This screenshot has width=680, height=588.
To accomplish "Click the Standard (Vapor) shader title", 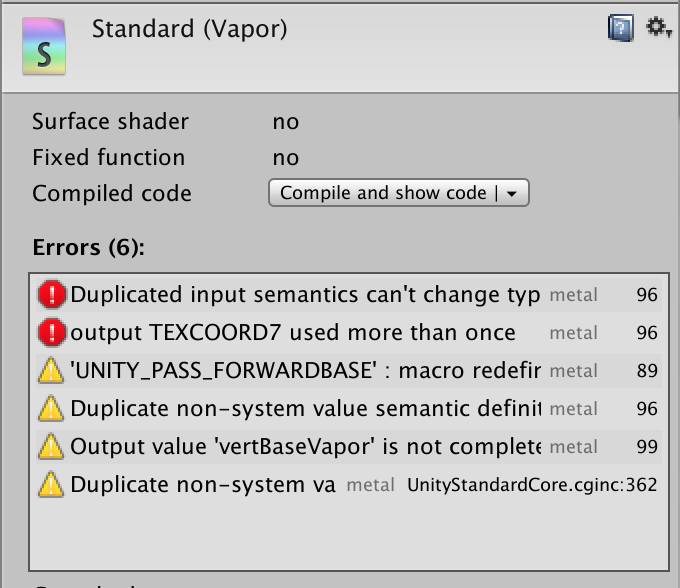I will pos(189,29).
